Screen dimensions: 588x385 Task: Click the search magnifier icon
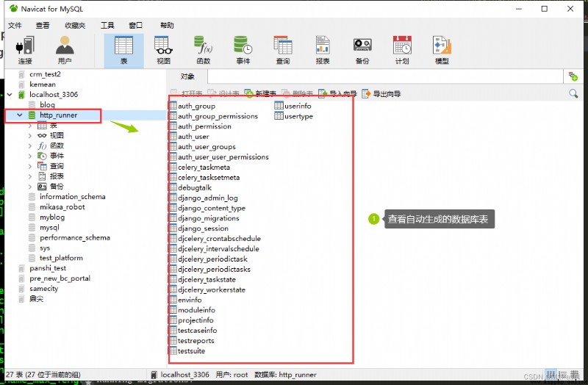pos(573,93)
